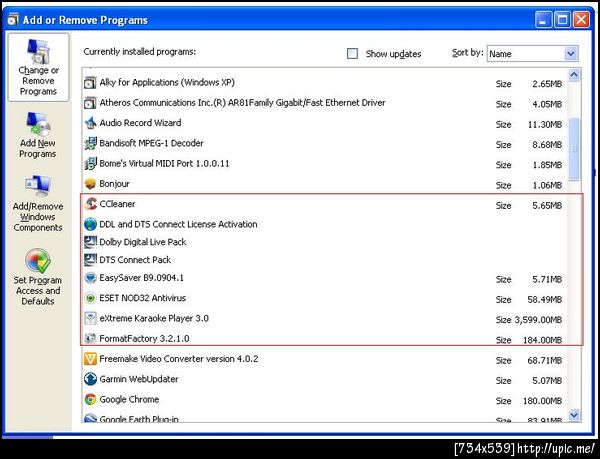
Task: Click the DTS Connect Pack icon
Action: [x=90, y=260]
